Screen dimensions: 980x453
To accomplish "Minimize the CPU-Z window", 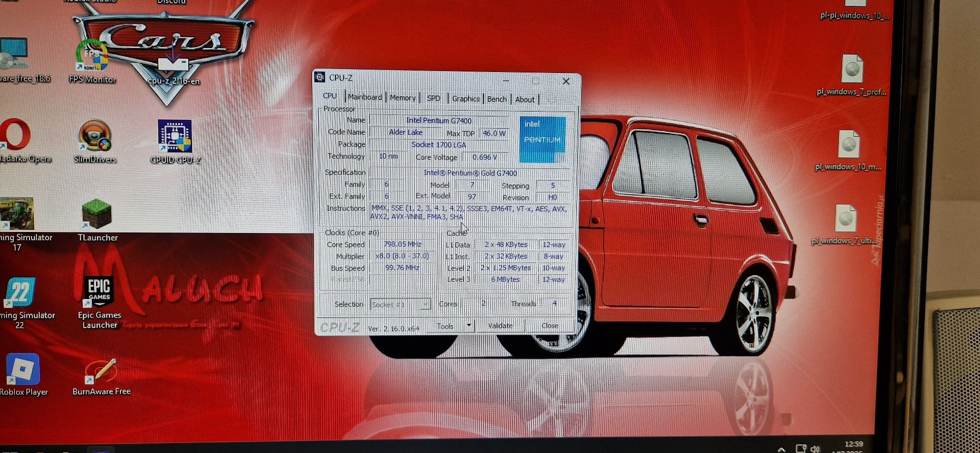I will coord(506,80).
